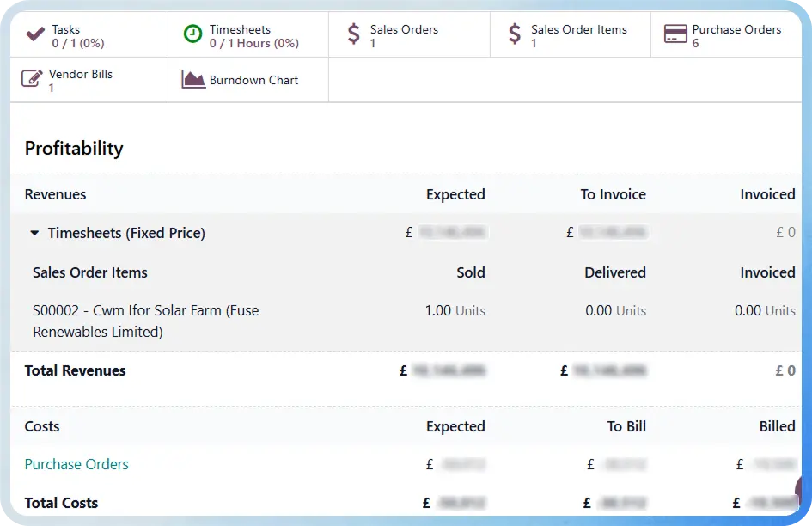Click the Burndown Chart area-graph icon
The width and height of the screenshot is (812, 526).
pyautogui.click(x=193, y=79)
